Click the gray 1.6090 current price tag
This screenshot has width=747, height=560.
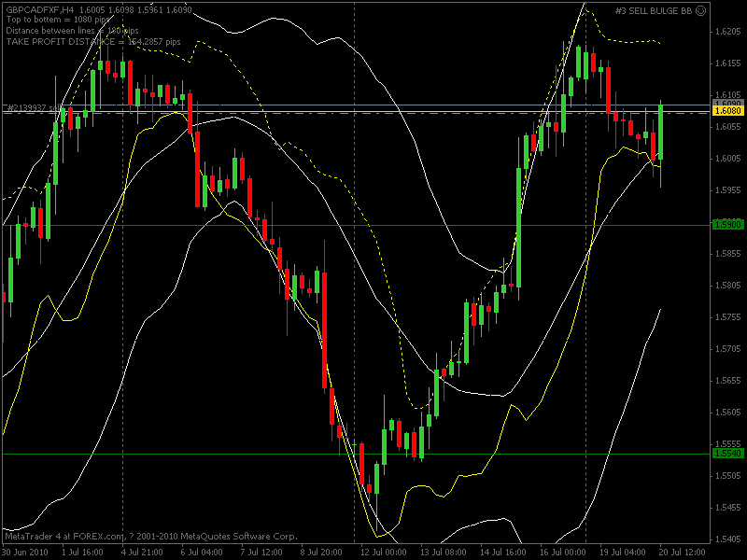(x=728, y=103)
